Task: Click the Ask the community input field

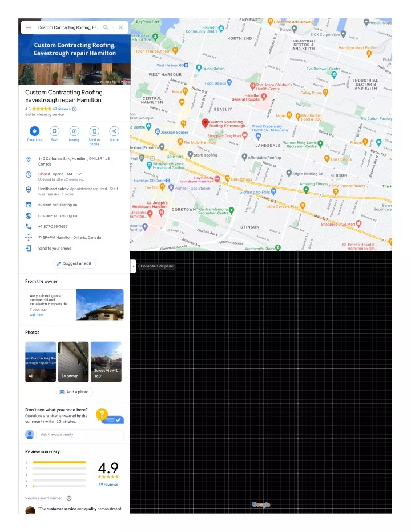Action: point(79,435)
